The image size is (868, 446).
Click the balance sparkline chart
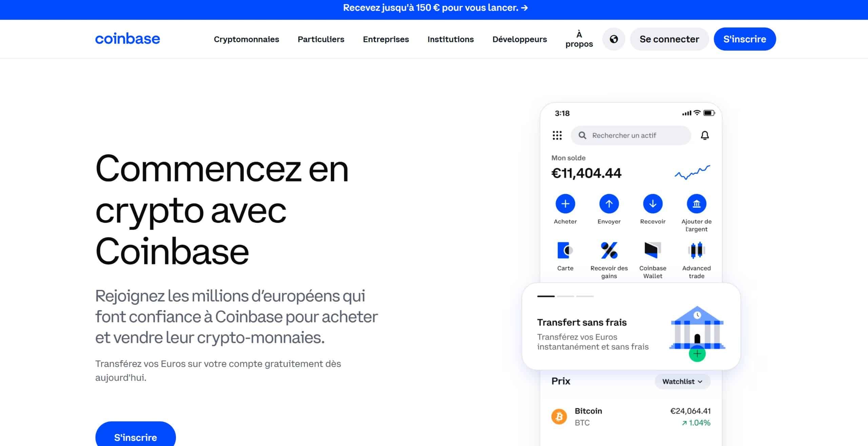(692, 172)
